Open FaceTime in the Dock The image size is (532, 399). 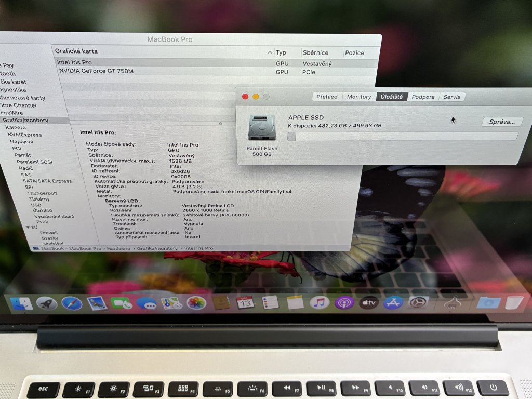[x=122, y=303]
